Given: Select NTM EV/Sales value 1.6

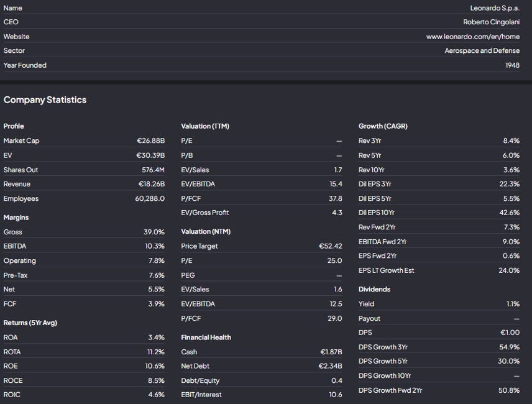Looking at the screenshot, I should pyautogui.click(x=338, y=290).
